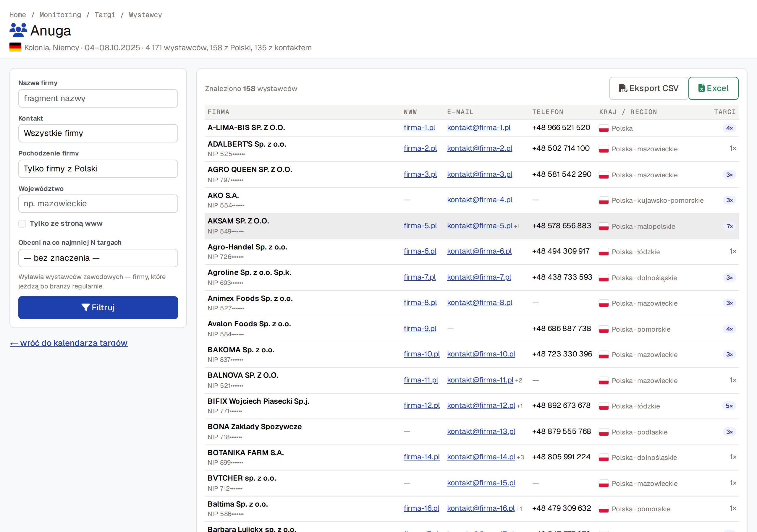
Task: Click the Polish flag in Avalon Foods row
Action: [604, 329]
